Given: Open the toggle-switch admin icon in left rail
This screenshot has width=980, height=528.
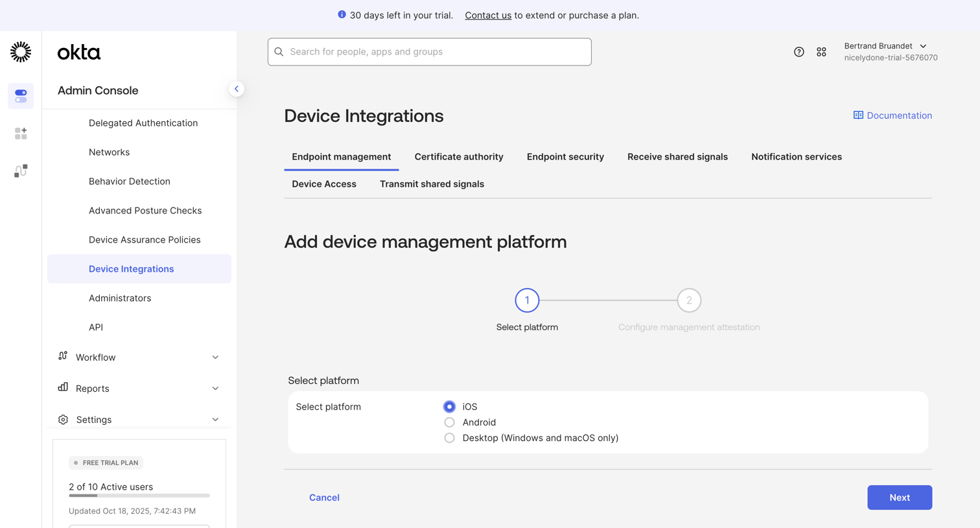Looking at the screenshot, I should tap(21, 96).
